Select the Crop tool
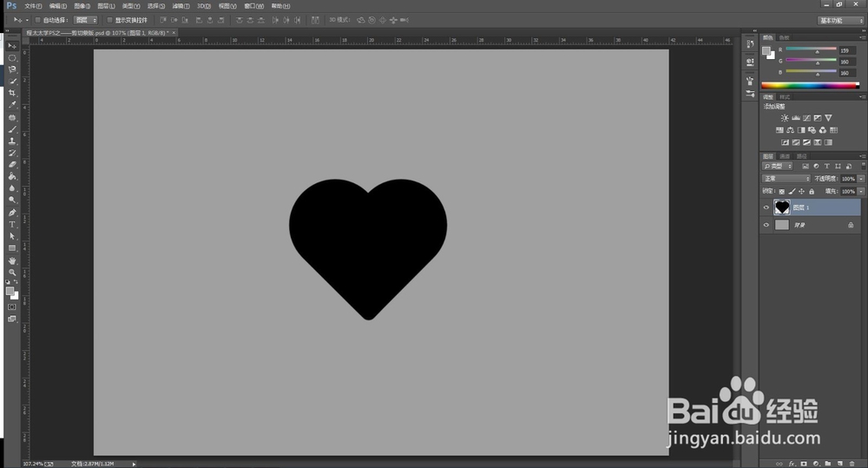This screenshot has width=868, height=468. tap(12, 93)
